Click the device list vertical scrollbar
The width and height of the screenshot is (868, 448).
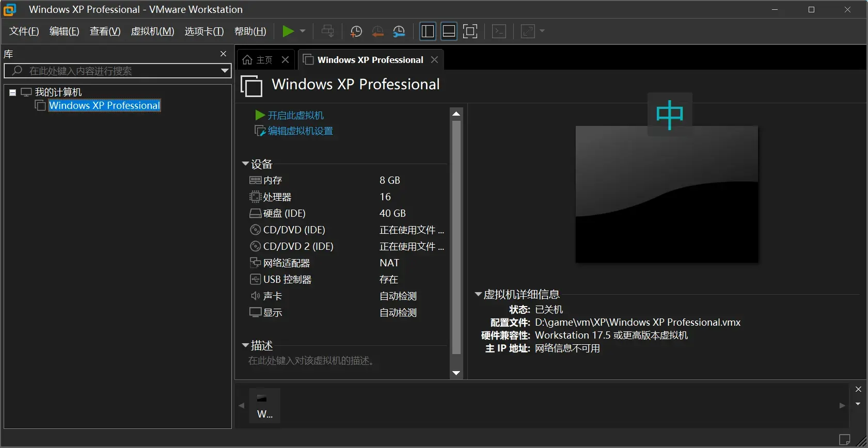(x=456, y=237)
